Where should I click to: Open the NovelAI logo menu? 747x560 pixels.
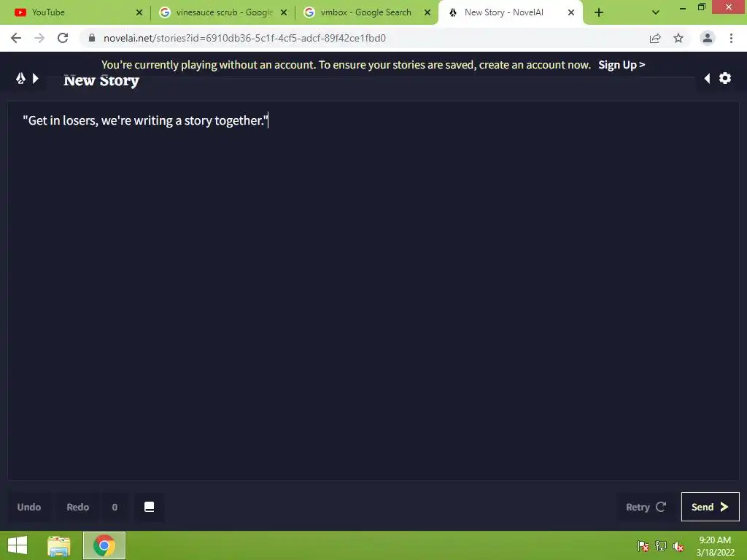[20, 78]
